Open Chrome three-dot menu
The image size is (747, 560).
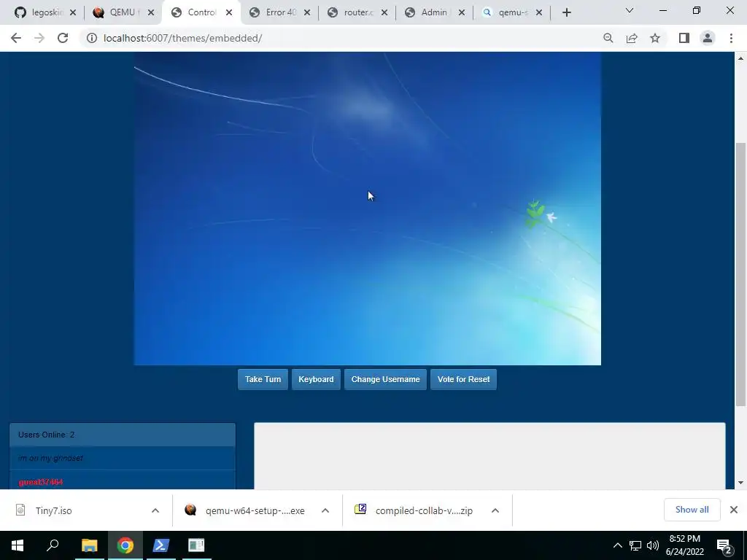point(731,38)
